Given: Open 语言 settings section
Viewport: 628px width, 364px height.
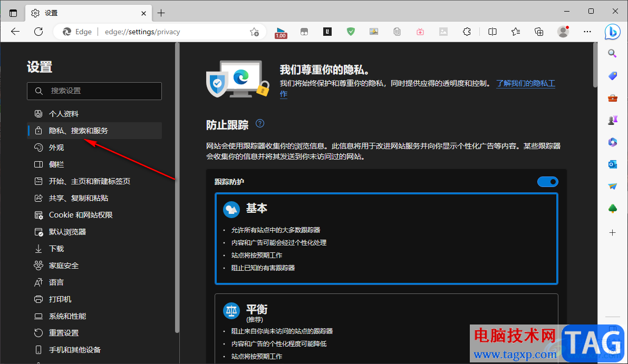Looking at the screenshot, I should click(x=94, y=282).
